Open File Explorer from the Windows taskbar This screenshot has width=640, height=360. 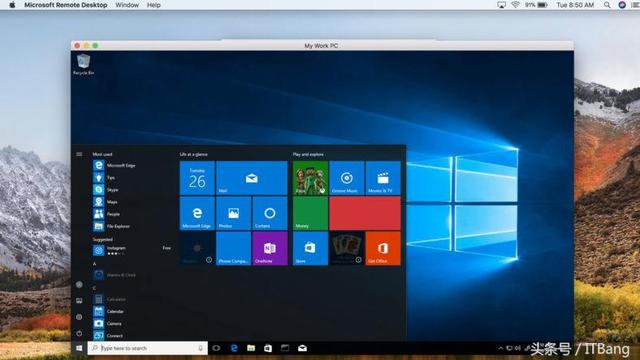tap(251, 348)
